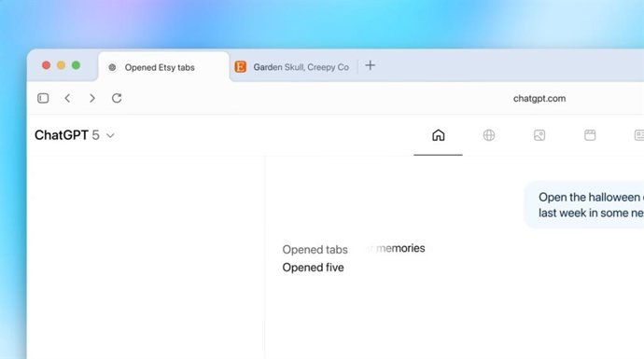Viewport: 644px width, 359px height.
Task: Open the video clapperboard icon tab
Action: (x=590, y=135)
